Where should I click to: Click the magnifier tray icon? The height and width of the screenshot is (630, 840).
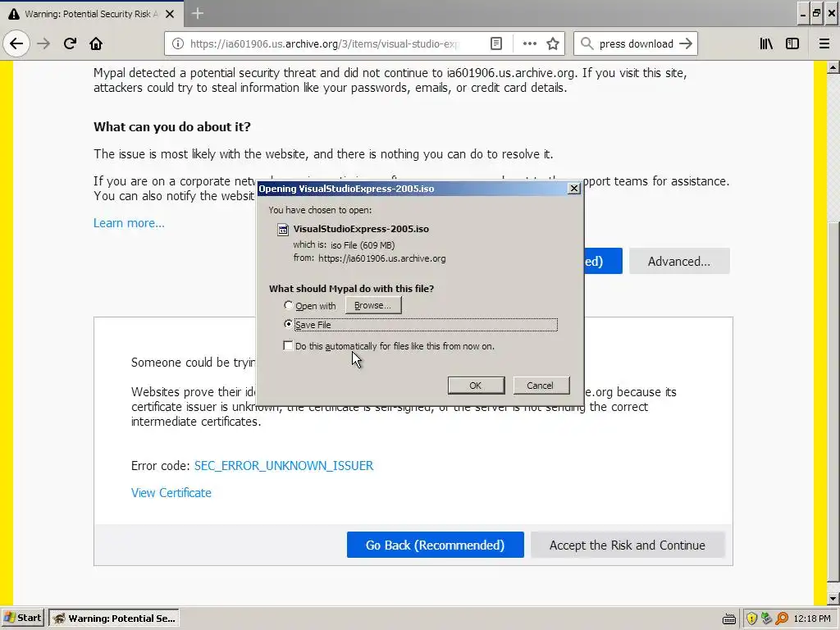(x=782, y=619)
